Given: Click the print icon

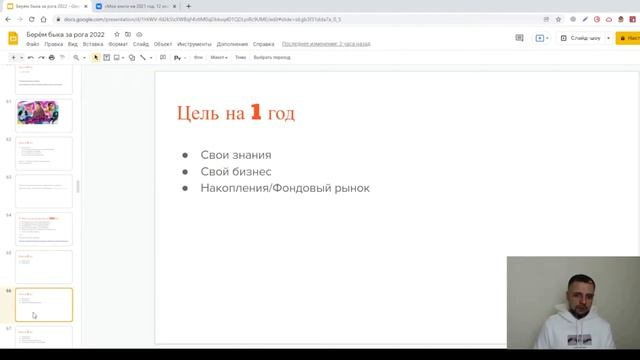Looking at the screenshot, I should pos(52,58).
